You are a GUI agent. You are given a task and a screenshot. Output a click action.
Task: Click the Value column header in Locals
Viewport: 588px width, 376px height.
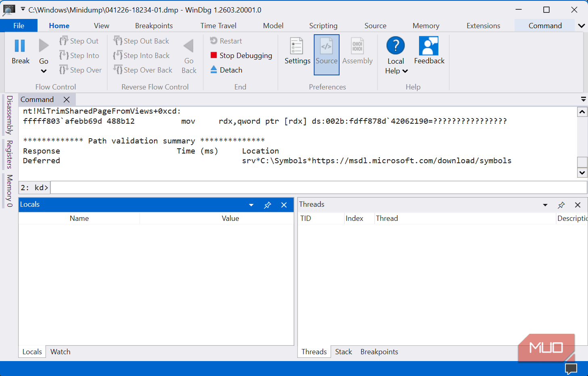point(230,218)
